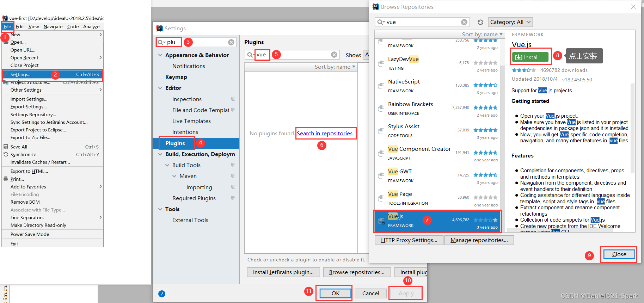
Task: Click the Apply button in Settings
Action: coord(406,293)
